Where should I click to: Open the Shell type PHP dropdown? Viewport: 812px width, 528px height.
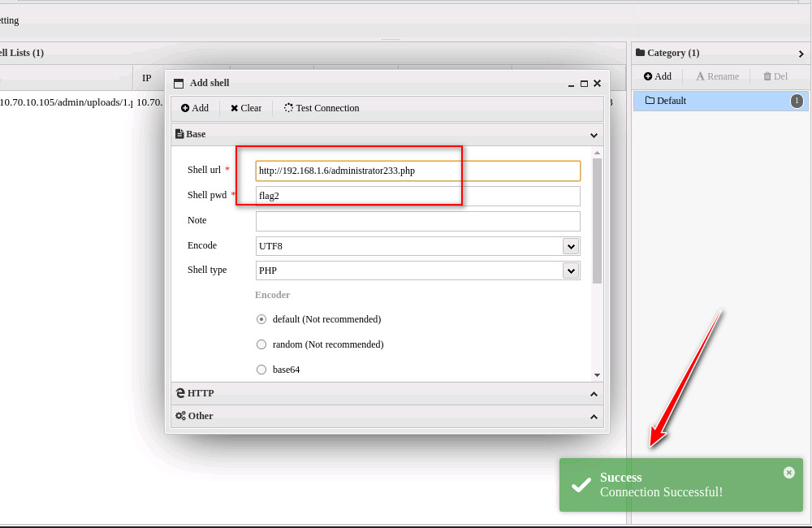(x=571, y=270)
